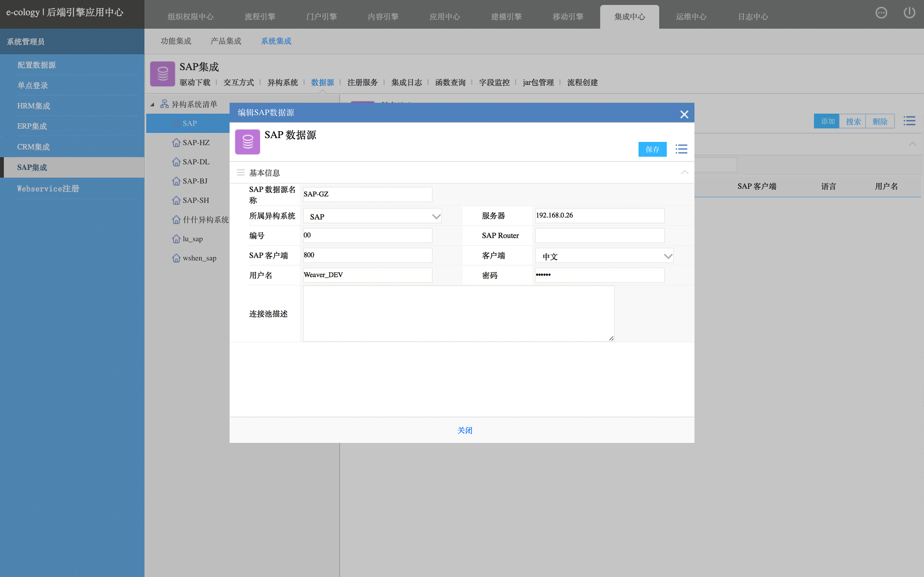The width and height of the screenshot is (924, 577).
Task: Click the list view icon beside the 删除 button
Action: 909,122
